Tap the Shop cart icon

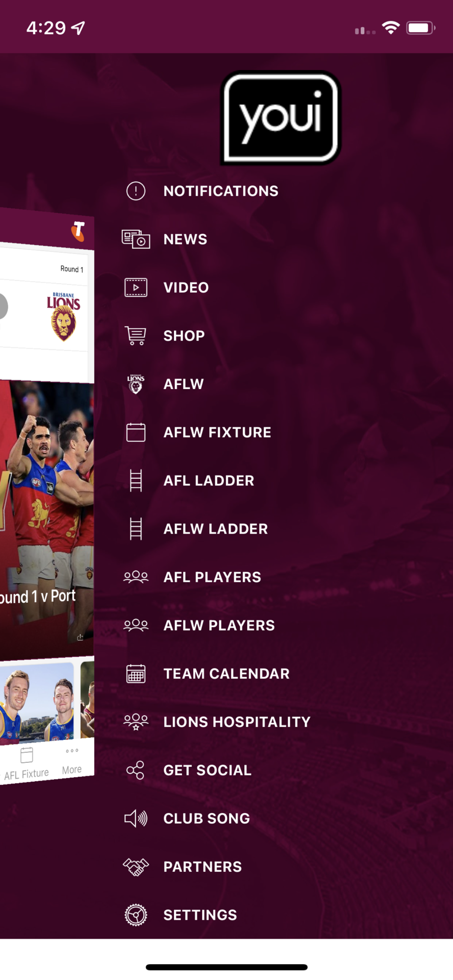click(x=135, y=336)
